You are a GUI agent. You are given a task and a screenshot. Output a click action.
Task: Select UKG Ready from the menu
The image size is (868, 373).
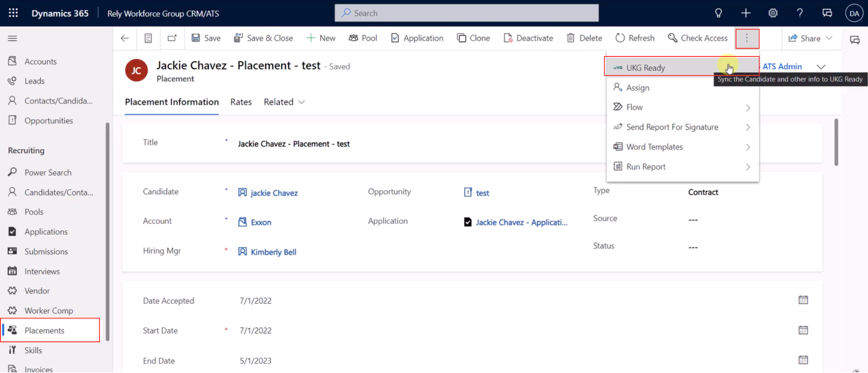682,67
